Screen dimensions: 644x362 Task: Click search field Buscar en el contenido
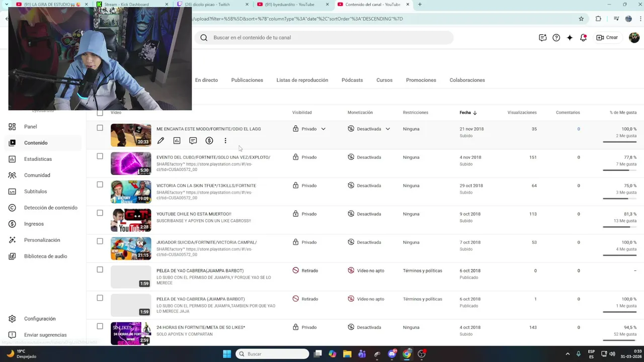click(x=325, y=38)
